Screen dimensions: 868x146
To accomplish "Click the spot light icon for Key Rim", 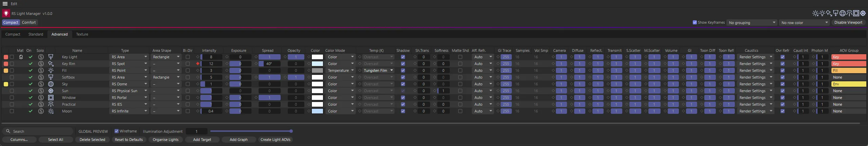I will click(51, 64).
